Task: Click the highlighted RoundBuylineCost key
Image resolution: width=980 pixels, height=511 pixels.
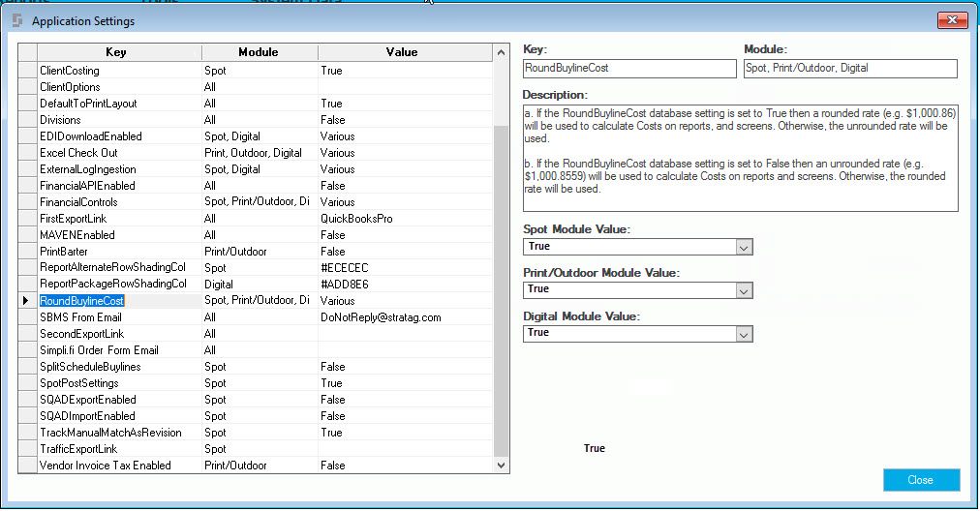Action: 81,301
